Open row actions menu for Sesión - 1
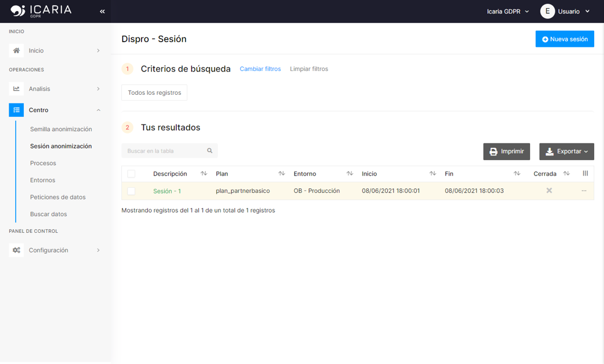 click(x=584, y=190)
